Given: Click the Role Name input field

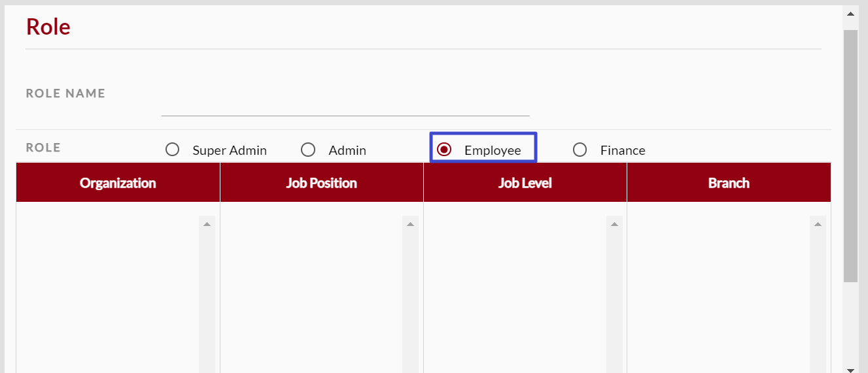Looking at the screenshot, I should [345, 105].
